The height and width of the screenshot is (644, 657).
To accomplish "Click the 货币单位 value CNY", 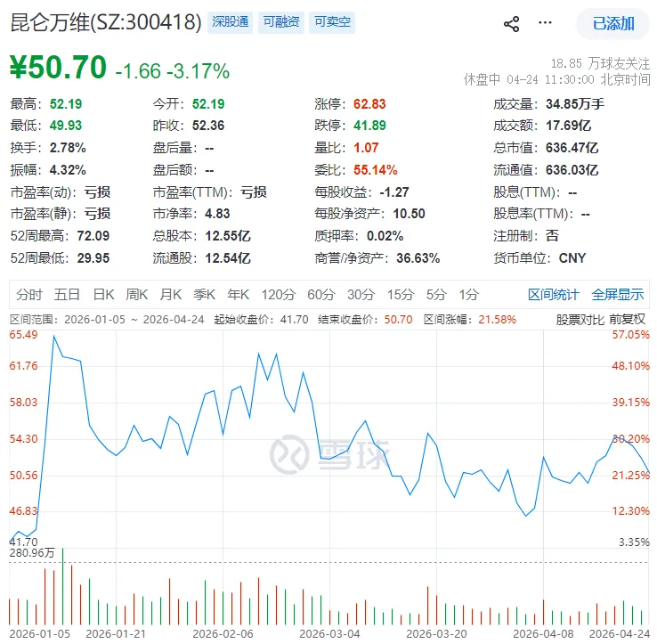I will click(572, 257).
